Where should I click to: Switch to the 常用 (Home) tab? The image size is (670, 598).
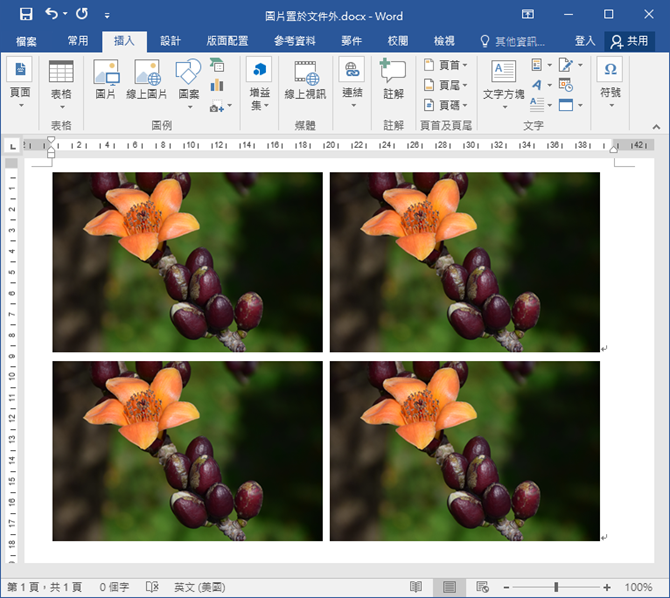78,41
